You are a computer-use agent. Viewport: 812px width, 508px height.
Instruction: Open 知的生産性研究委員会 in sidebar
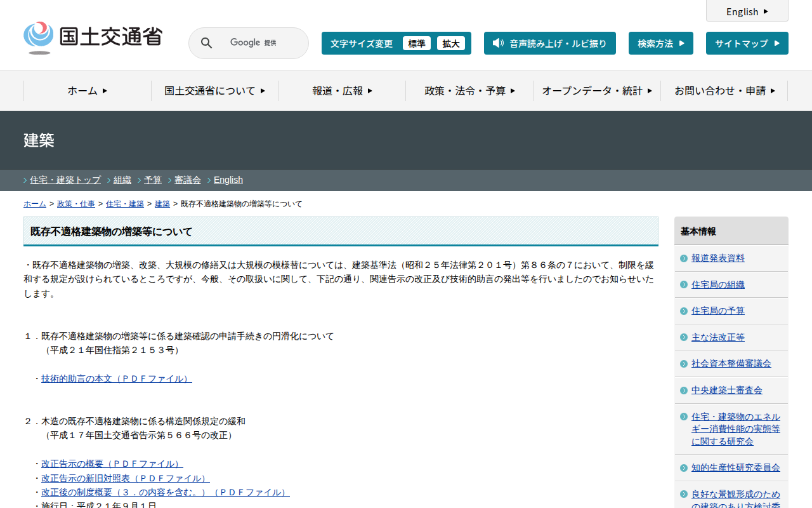coord(736,468)
